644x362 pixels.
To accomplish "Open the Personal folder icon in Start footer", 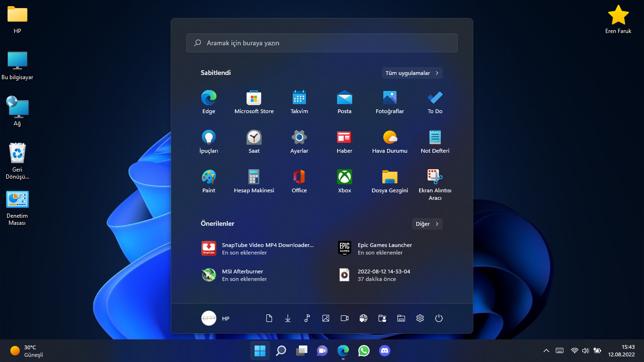I will pyautogui.click(x=382, y=318).
